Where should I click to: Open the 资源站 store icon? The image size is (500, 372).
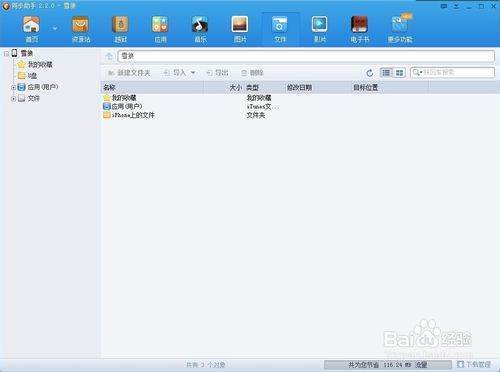(81, 29)
